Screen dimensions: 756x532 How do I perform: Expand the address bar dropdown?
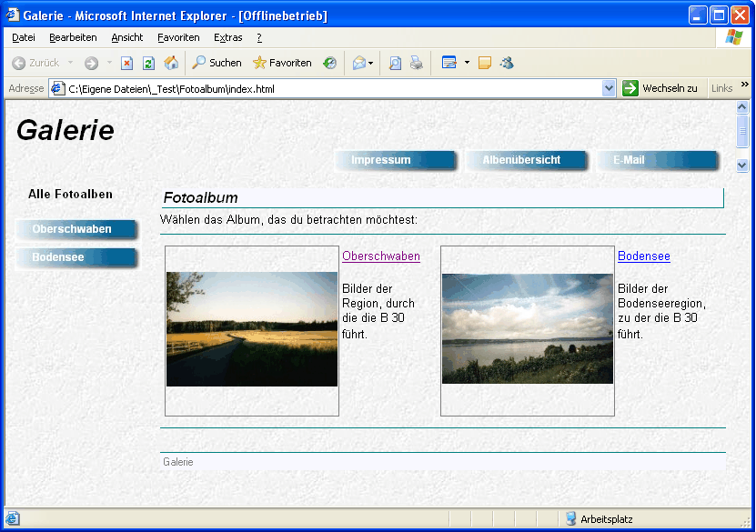point(609,89)
